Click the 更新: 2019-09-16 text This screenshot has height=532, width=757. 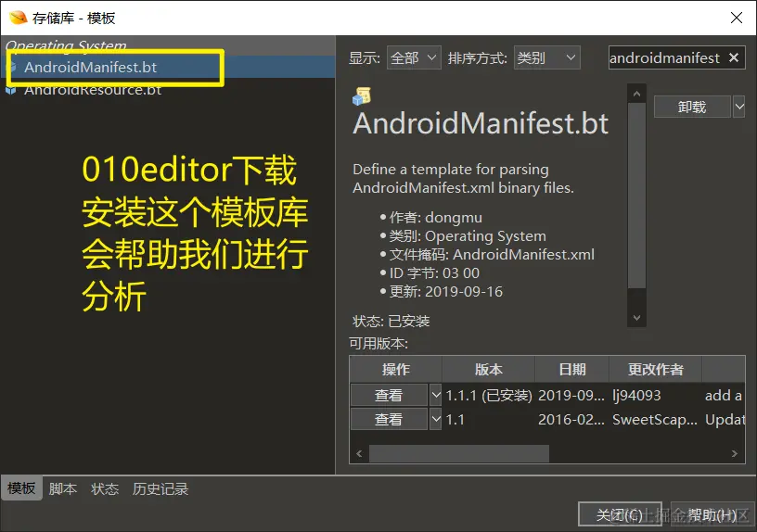click(x=445, y=291)
